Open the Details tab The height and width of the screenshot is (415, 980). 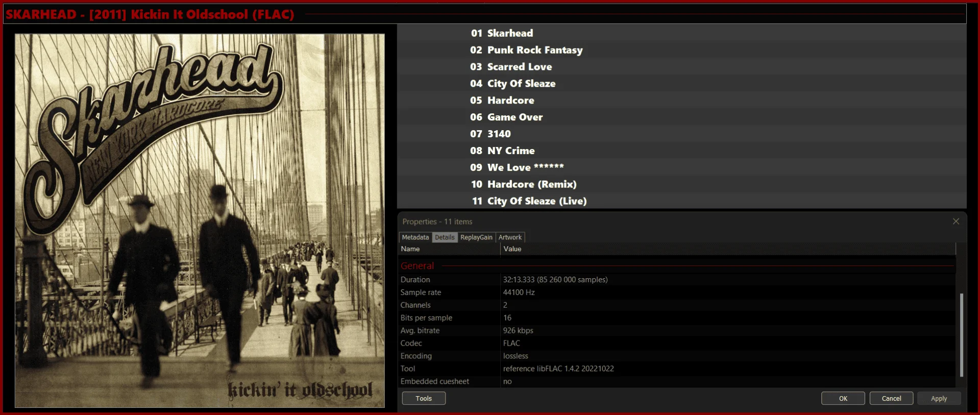point(445,237)
